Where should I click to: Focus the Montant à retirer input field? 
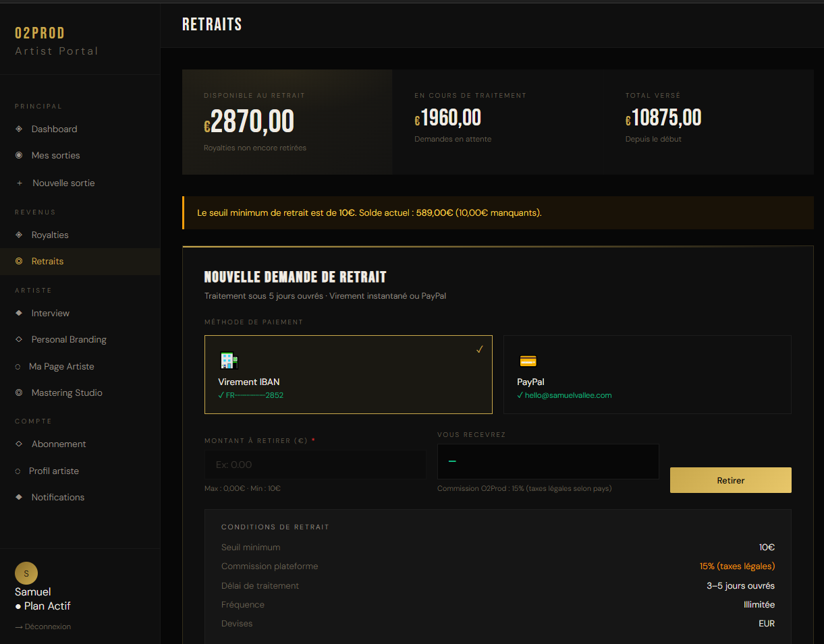pyautogui.click(x=315, y=465)
